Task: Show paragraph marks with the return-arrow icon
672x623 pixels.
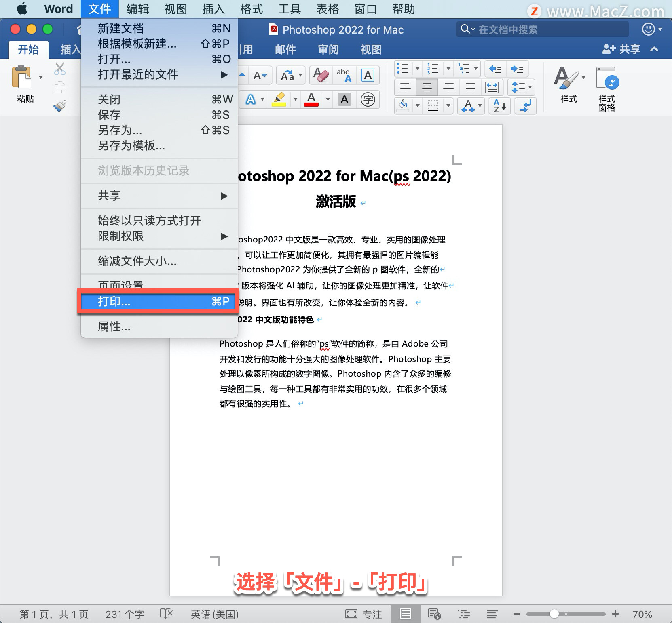Action: [x=526, y=106]
